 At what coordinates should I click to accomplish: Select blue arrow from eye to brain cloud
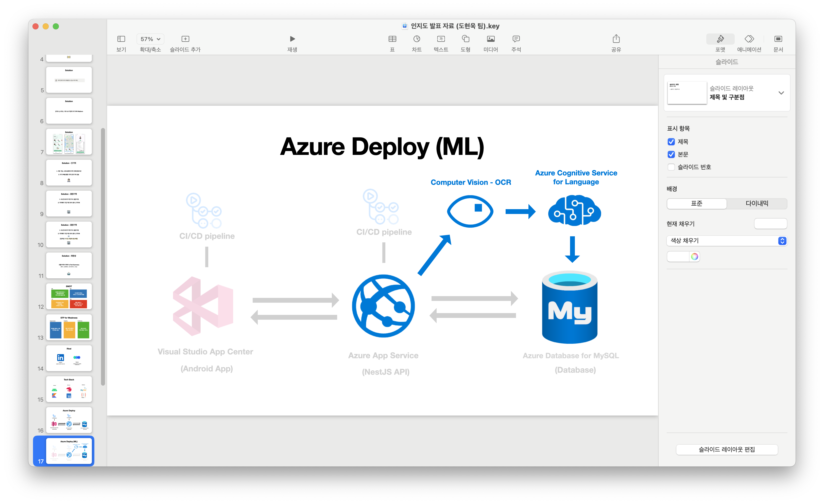pyautogui.click(x=520, y=211)
